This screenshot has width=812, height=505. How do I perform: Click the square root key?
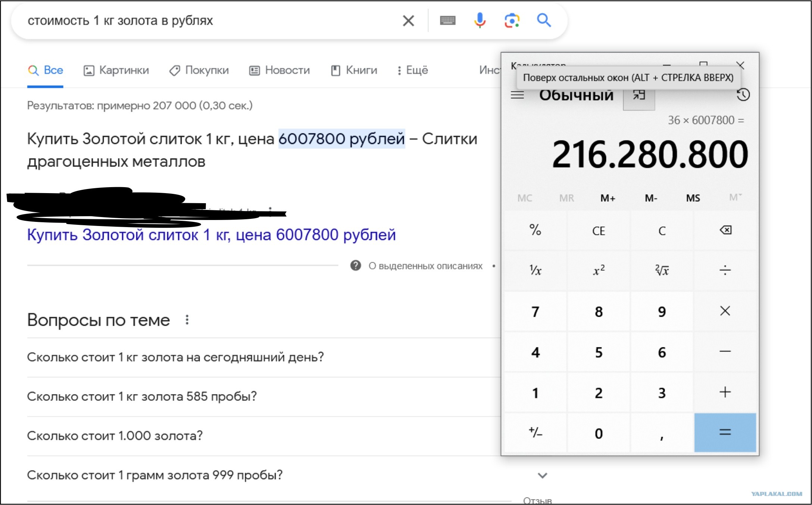662,270
